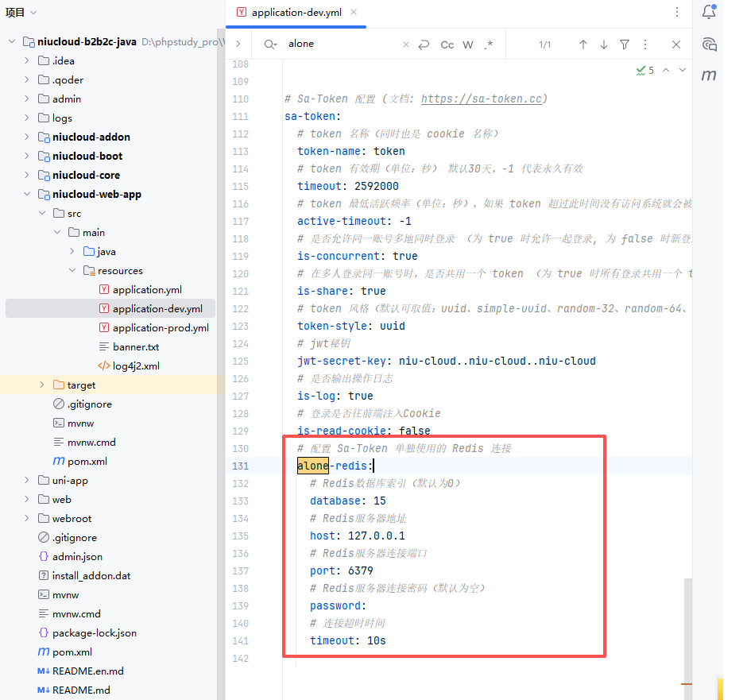Jump to the next search occurrence

[x=603, y=44]
